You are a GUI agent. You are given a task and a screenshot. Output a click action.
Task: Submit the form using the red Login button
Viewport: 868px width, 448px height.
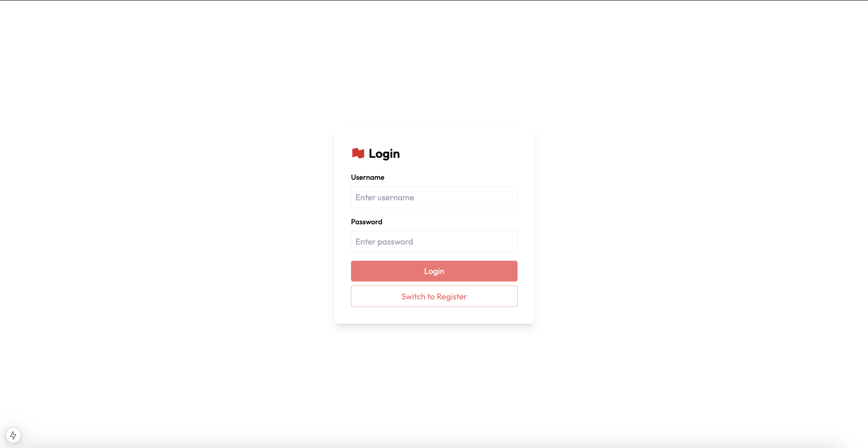coord(434,271)
